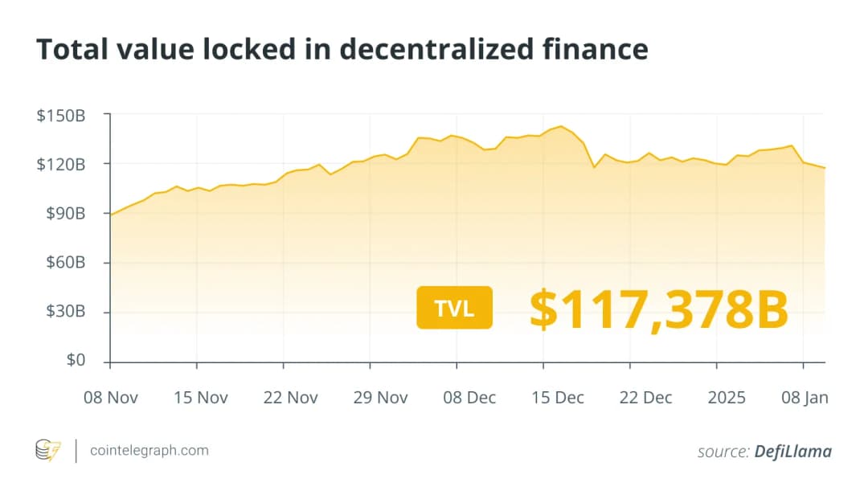Select the 22 Dec date label
The width and height of the screenshot is (868, 499).
coord(645,397)
